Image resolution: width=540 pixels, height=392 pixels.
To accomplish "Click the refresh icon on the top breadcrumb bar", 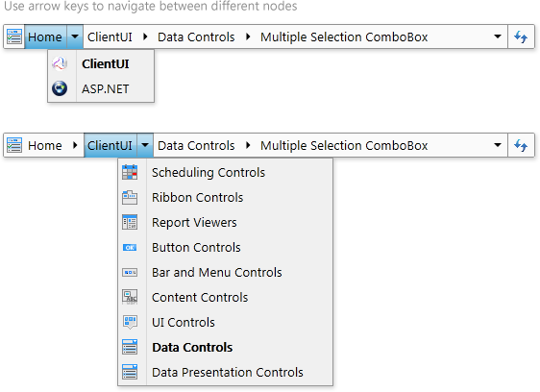I will coord(521,37).
